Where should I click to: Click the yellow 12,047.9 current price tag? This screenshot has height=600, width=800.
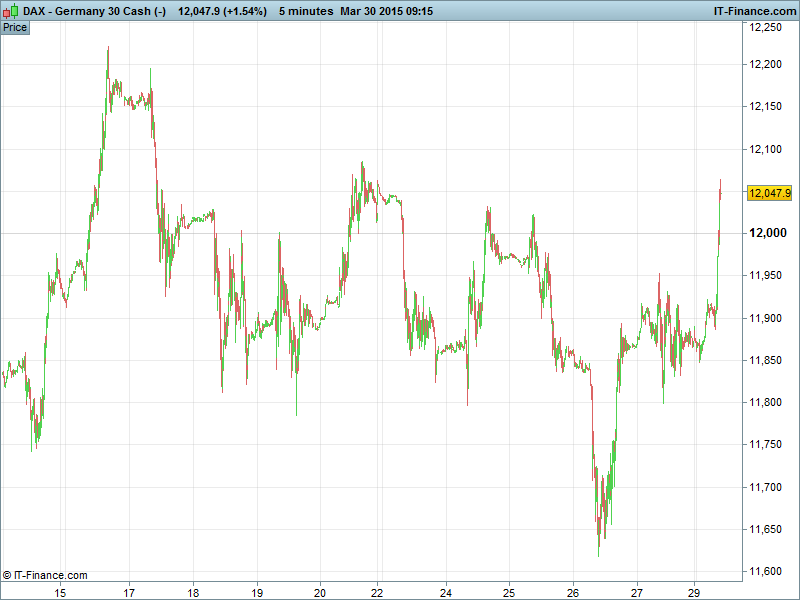coord(769,193)
